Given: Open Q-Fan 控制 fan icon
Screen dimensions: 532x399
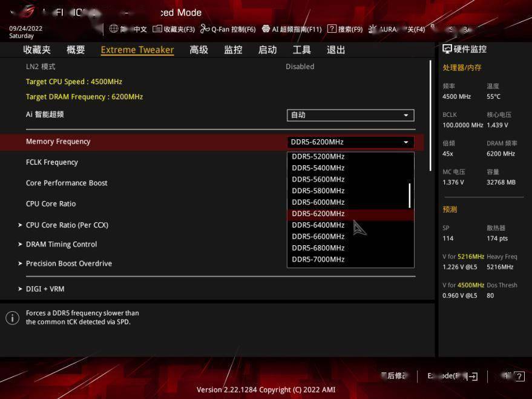Looking at the screenshot, I should (x=205, y=28).
